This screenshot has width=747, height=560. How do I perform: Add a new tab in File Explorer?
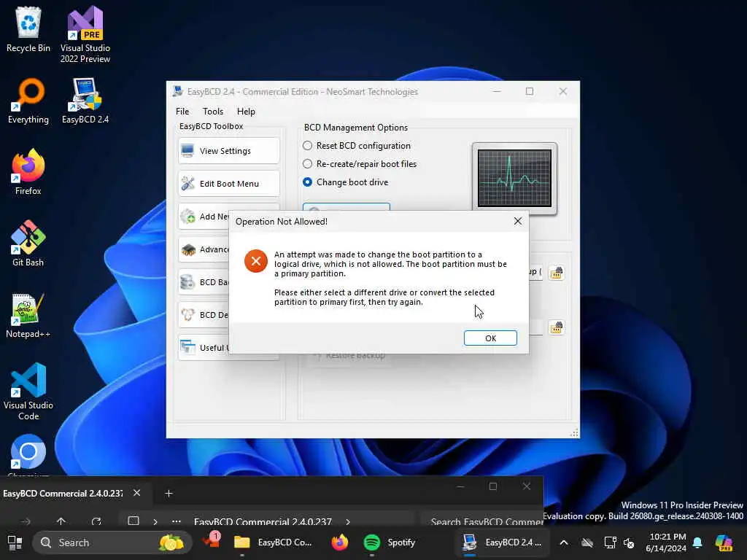169,494
